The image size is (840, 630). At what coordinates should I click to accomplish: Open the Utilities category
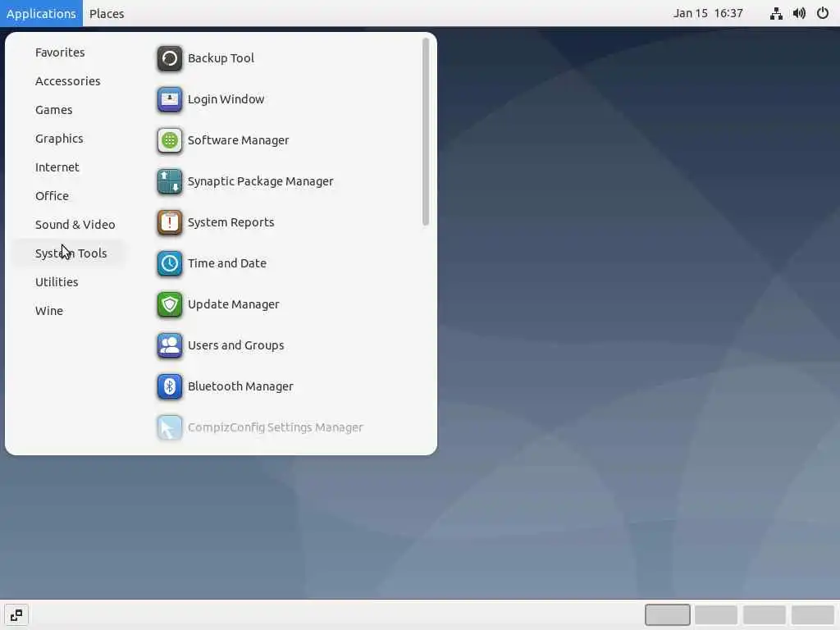click(57, 282)
